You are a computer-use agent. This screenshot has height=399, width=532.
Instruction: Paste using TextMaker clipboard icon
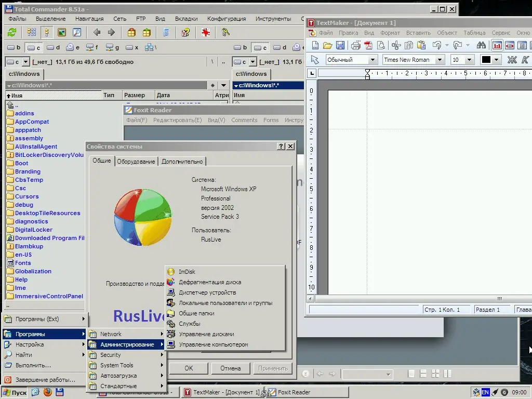tap(421, 45)
